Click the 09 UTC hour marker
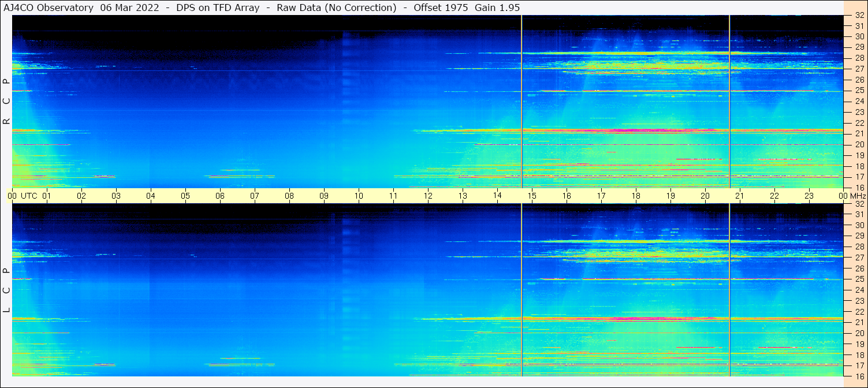Viewport: 868px width, 388px height. (x=324, y=196)
